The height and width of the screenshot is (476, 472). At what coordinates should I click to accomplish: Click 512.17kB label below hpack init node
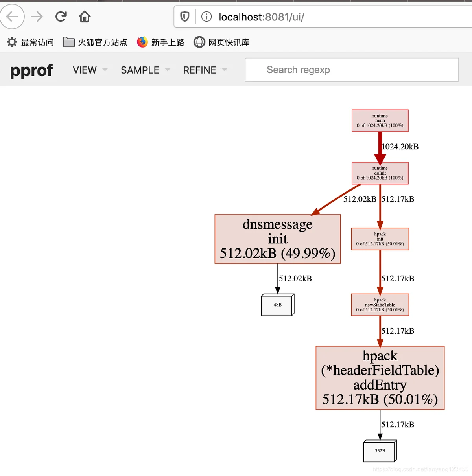(x=398, y=278)
